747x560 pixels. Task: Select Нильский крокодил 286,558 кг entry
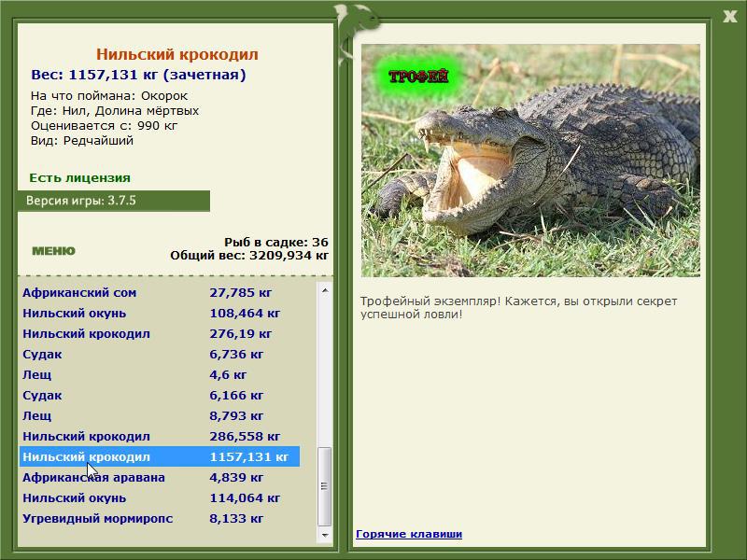point(160,436)
